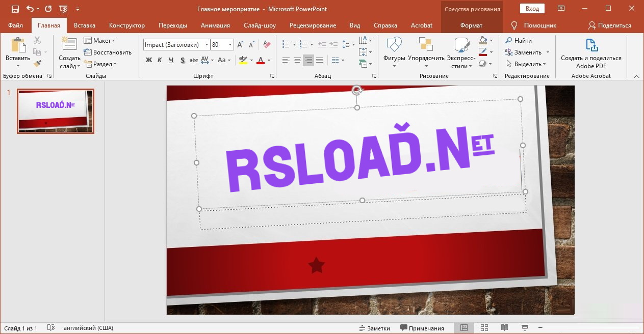Screen dimensions: 644x334
Task: Click the Вход sign-in button
Action: 532,9
